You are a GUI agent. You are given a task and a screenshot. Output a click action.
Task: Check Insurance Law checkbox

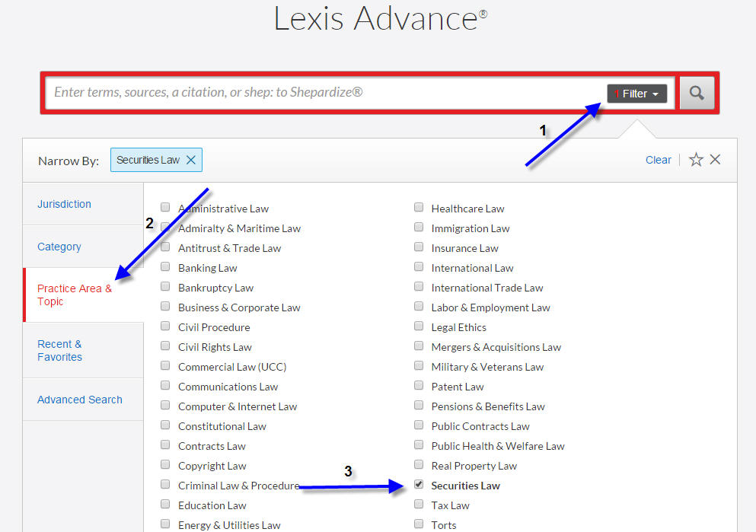419,247
